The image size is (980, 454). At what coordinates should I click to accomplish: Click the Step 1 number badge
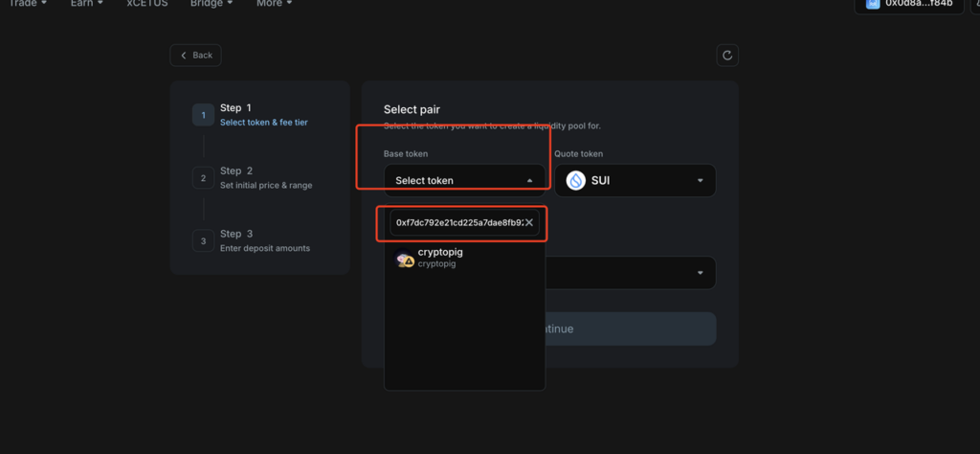(x=203, y=115)
